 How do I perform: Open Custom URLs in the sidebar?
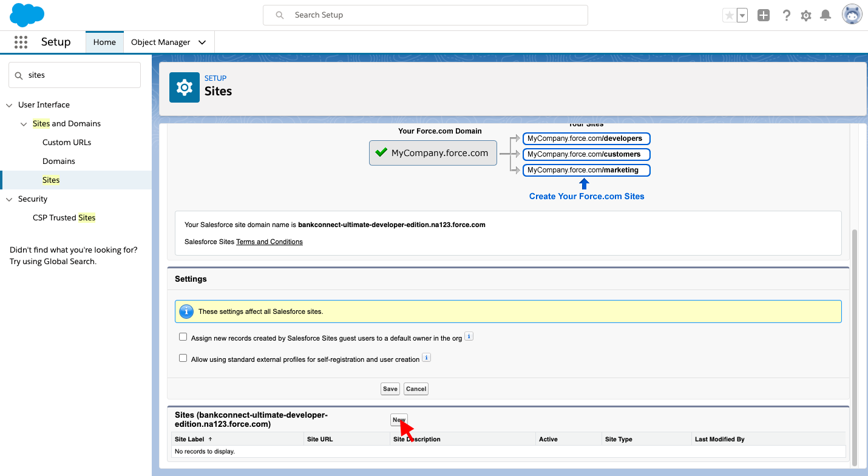click(67, 143)
